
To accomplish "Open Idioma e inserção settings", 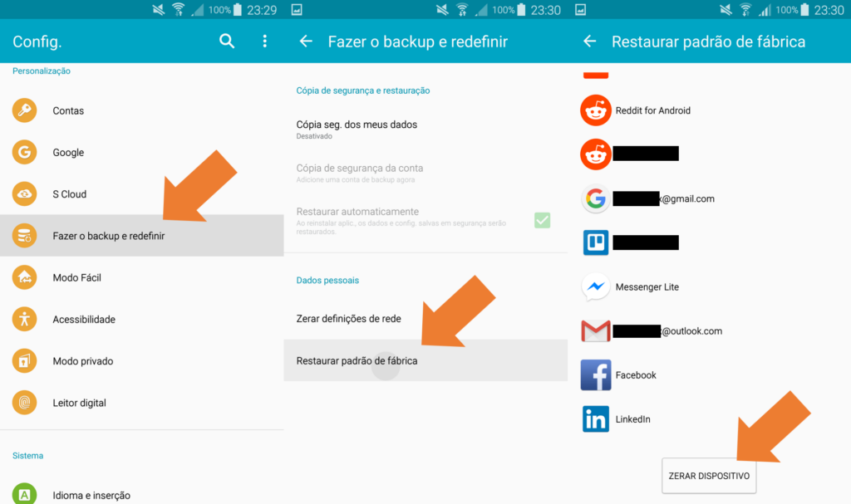I will (91, 495).
